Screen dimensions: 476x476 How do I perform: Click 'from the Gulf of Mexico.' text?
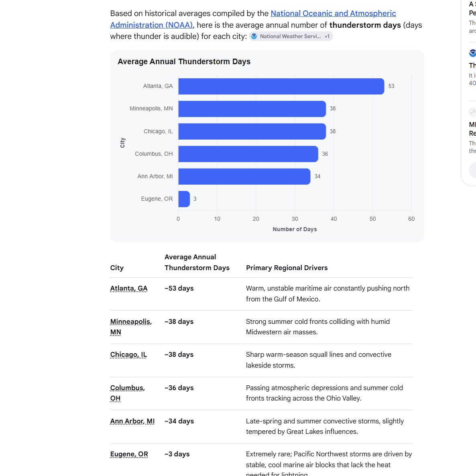click(x=283, y=299)
